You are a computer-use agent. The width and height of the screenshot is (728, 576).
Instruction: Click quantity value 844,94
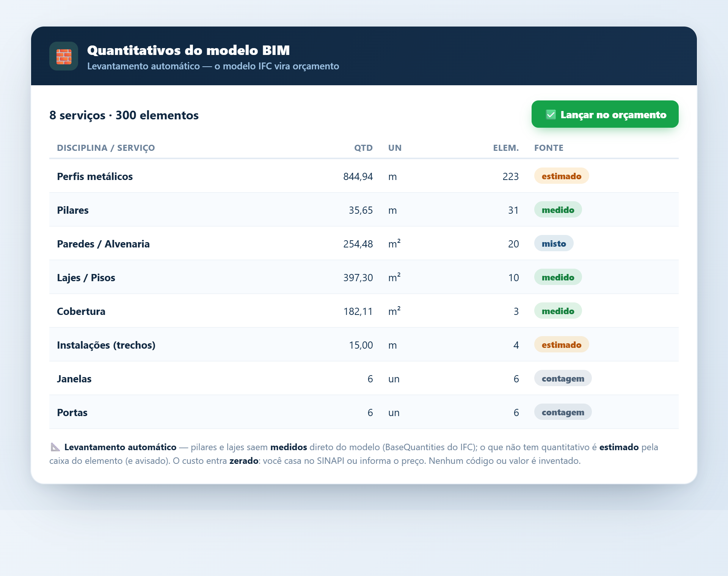[358, 177]
